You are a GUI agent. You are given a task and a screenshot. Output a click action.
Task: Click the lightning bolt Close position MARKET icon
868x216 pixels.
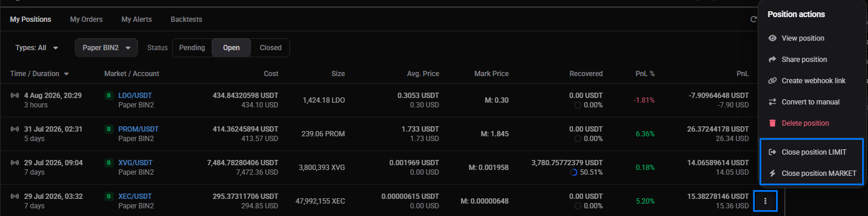point(772,174)
